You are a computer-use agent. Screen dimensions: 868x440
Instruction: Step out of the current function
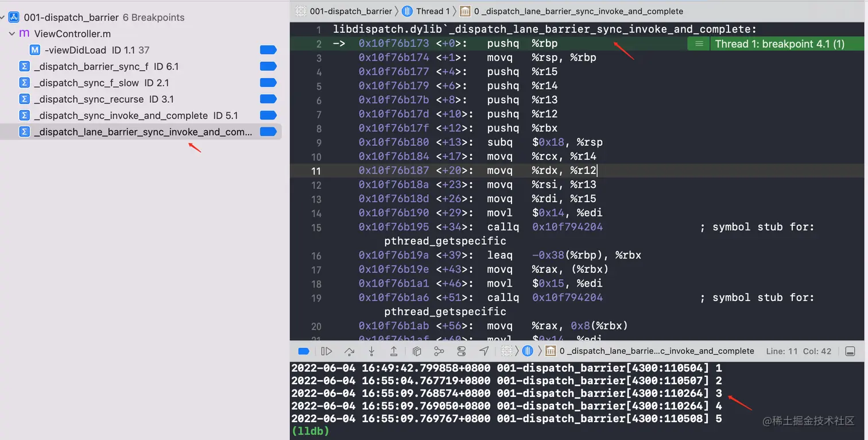[394, 351]
